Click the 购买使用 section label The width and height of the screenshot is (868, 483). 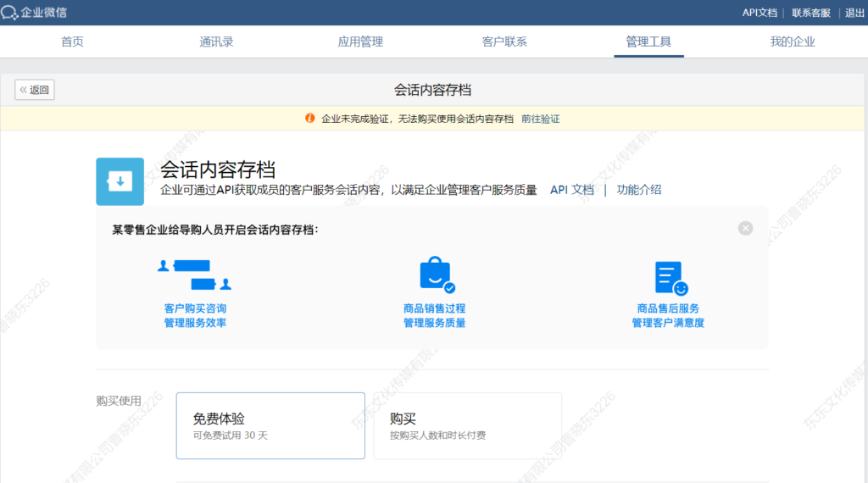(x=119, y=401)
